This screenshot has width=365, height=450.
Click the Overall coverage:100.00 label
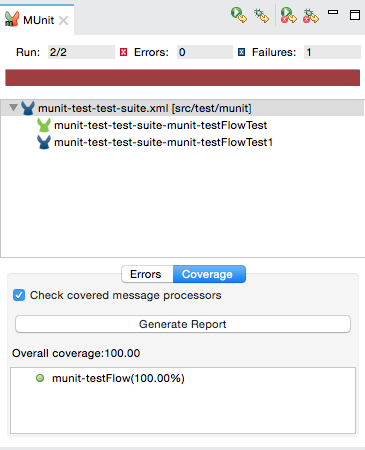point(76,353)
